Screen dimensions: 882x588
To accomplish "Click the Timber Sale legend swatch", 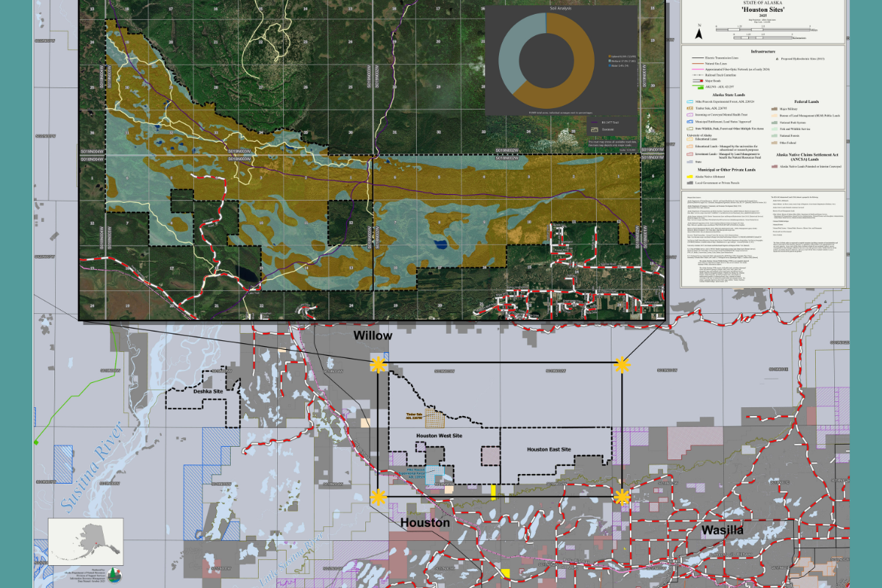I will pyautogui.click(x=690, y=108).
